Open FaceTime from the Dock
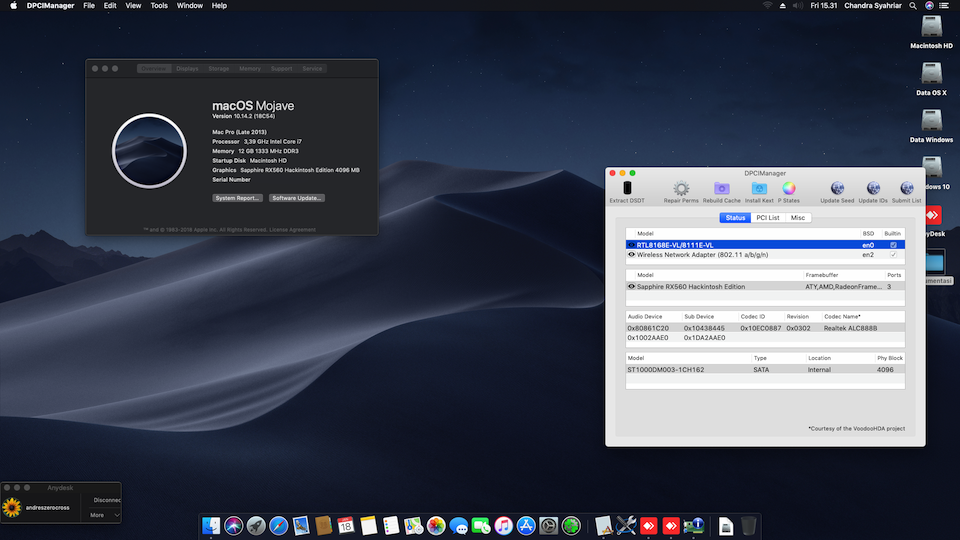This screenshot has height=540, width=960. pyautogui.click(x=481, y=525)
